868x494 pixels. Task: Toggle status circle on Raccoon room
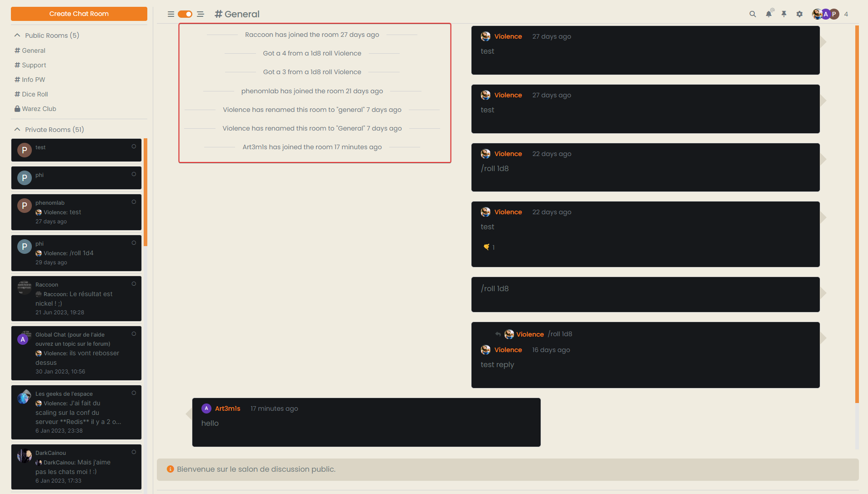point(134,284)
